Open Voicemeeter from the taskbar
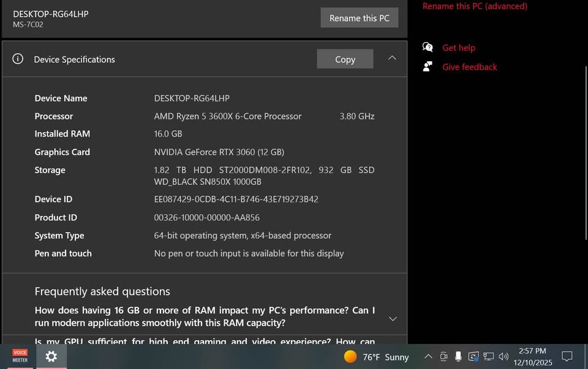 point(20,357)
